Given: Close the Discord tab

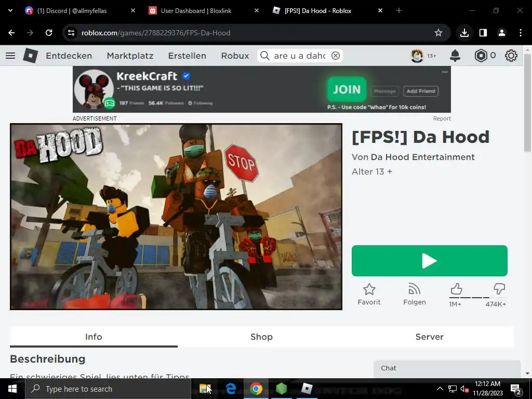Looking at the screenshot, I should pyautogui.click(x=133, y=10).
